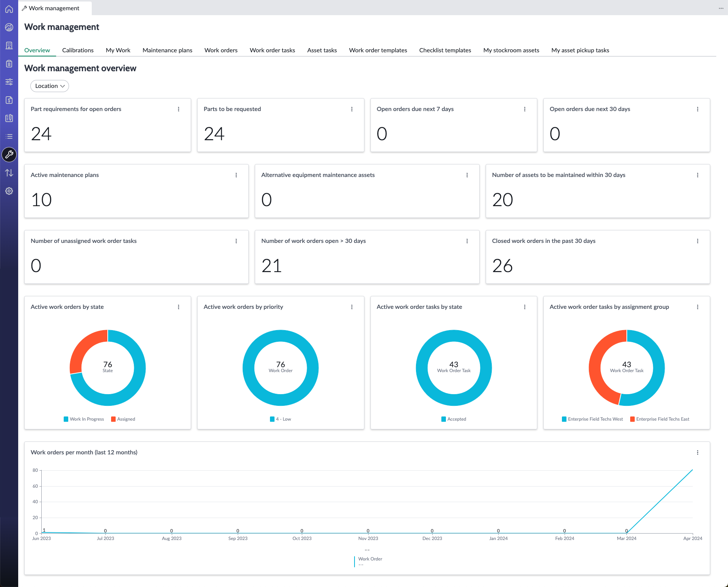Switch to the Calibrations tab
This screenshot has width=728, height=587.
[78, 50]
